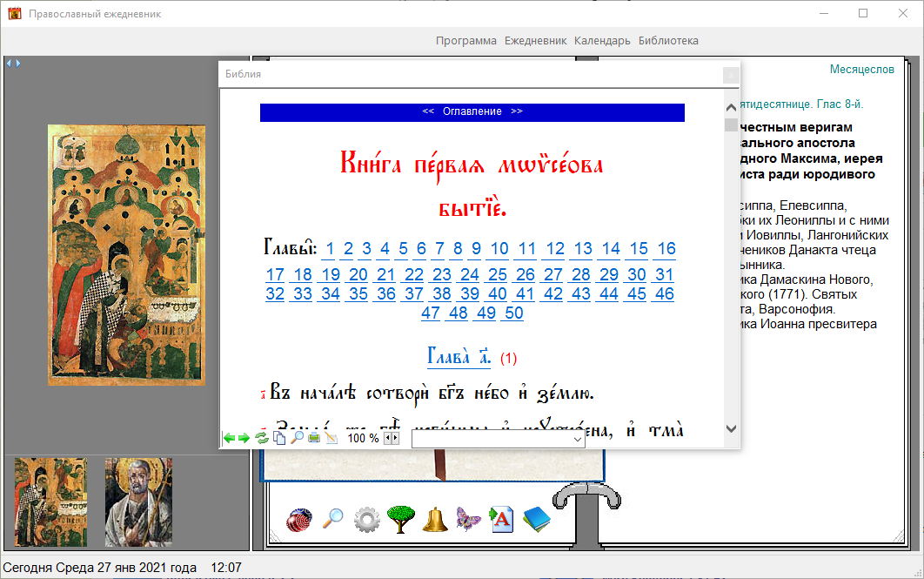Viewport: 924px width, 579px height.
Task: Jump to chapter 32 link
Action: 275,294
